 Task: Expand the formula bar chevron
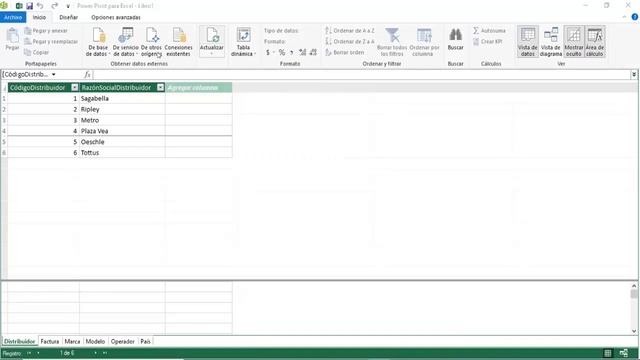(x=634, y=75)
